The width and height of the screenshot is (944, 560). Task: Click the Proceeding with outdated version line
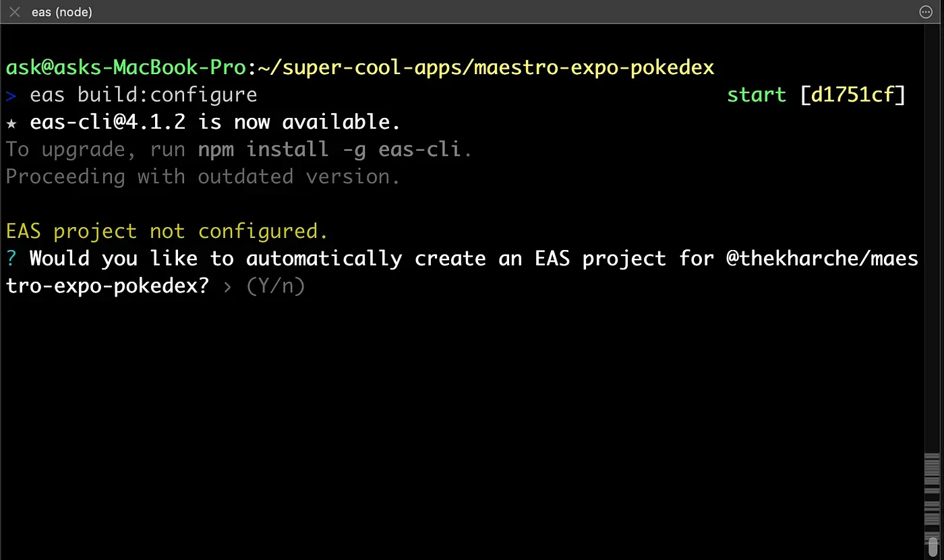202,177
